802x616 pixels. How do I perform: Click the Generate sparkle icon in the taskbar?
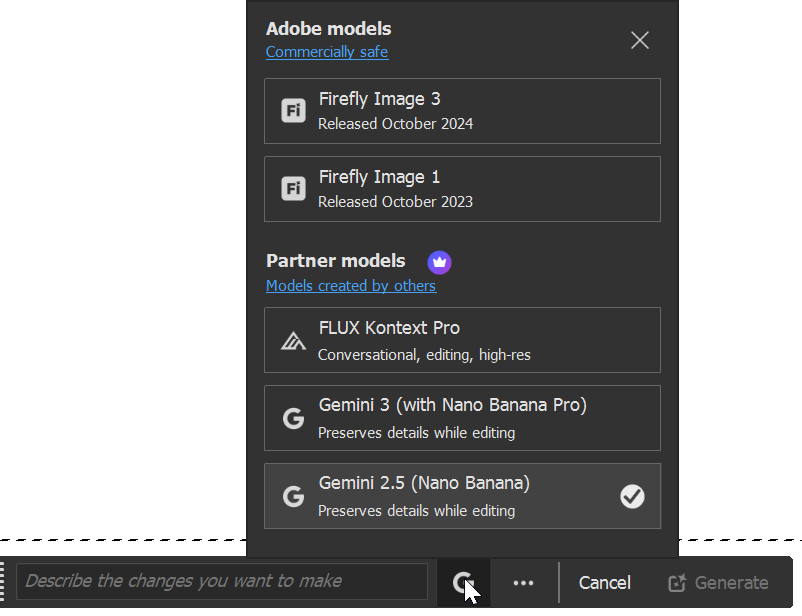677,583
